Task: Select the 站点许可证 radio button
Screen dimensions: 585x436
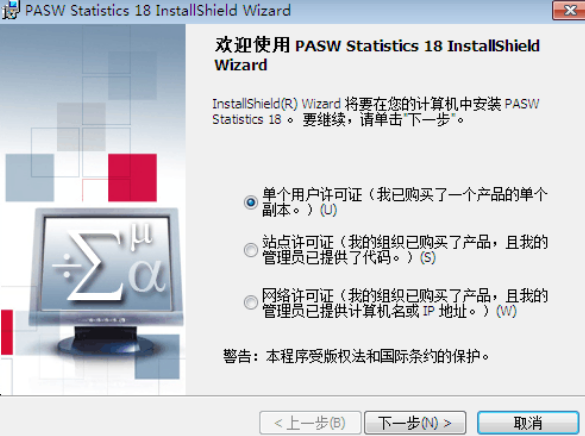Action: (251, 250)
